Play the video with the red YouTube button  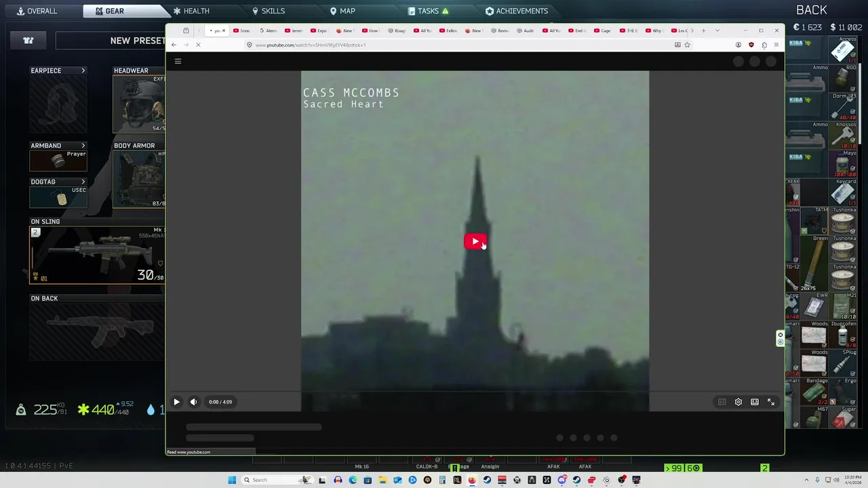[475, 241]
